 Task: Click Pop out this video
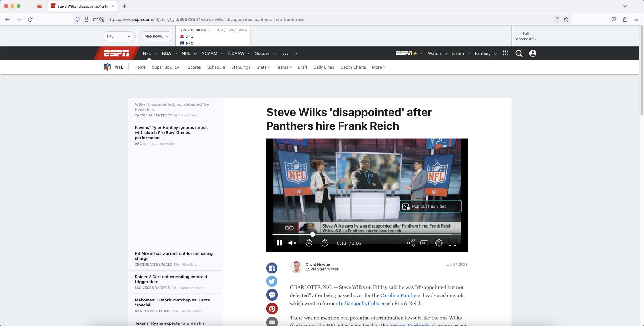click(430, 206)
